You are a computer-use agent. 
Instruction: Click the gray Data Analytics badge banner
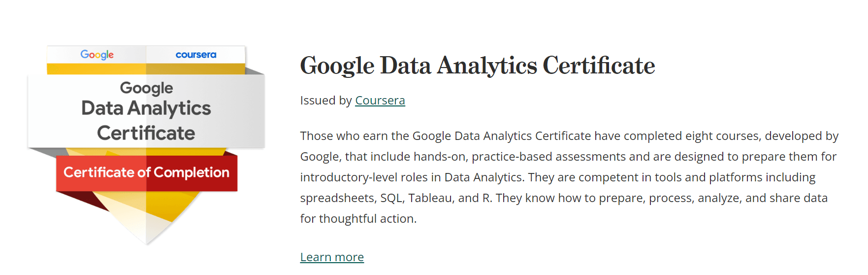coord(146,111)
